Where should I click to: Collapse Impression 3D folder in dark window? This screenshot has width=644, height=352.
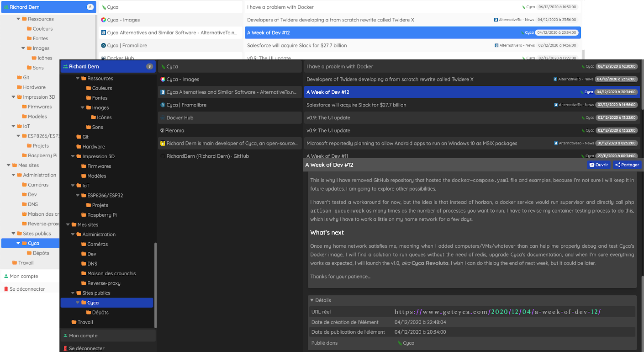[x=73, y=156]
